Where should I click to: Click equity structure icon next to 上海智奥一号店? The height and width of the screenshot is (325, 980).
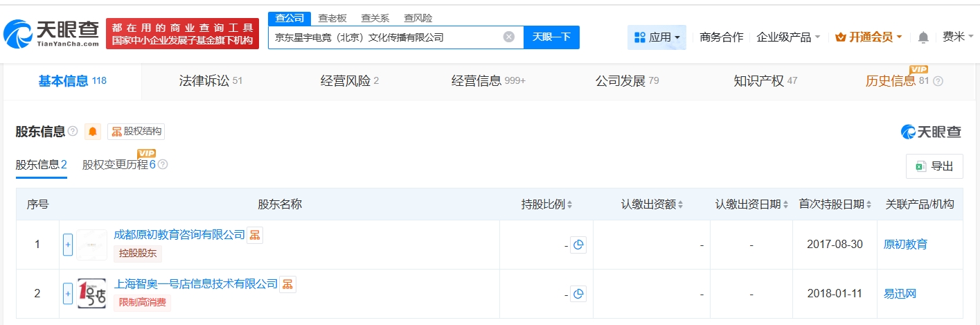pyautogui.click(x=287, y=284)
